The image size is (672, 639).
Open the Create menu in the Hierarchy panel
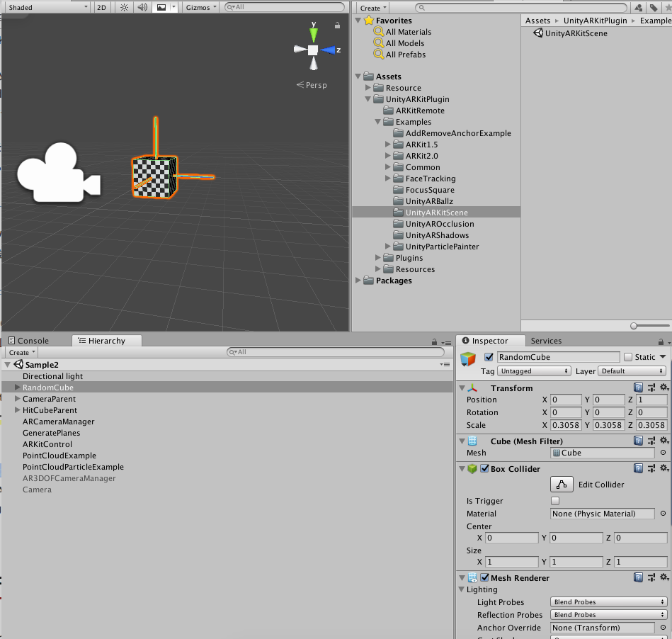tap(20, 352)
